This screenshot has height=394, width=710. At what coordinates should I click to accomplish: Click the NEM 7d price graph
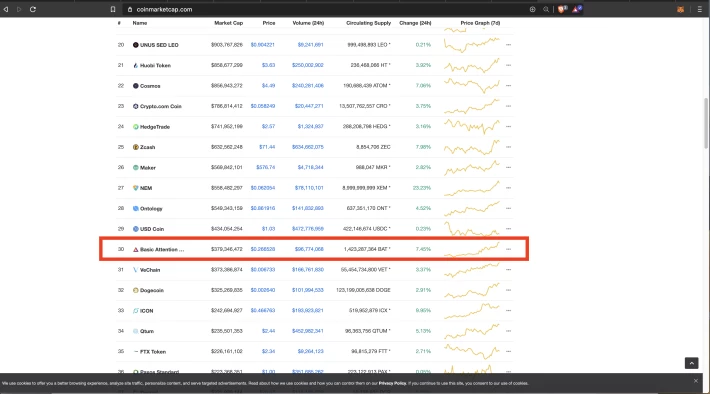point(472,188)
